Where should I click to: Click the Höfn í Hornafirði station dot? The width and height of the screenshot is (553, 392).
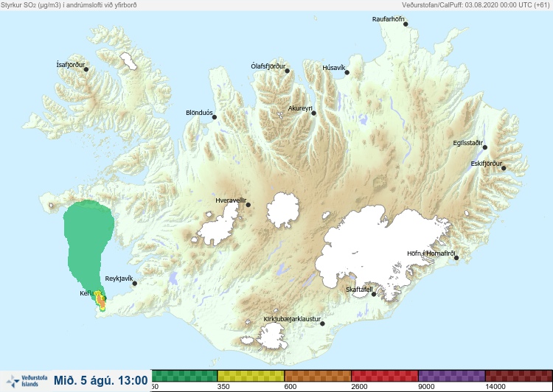pyautogui.click(x=456, y=258)
